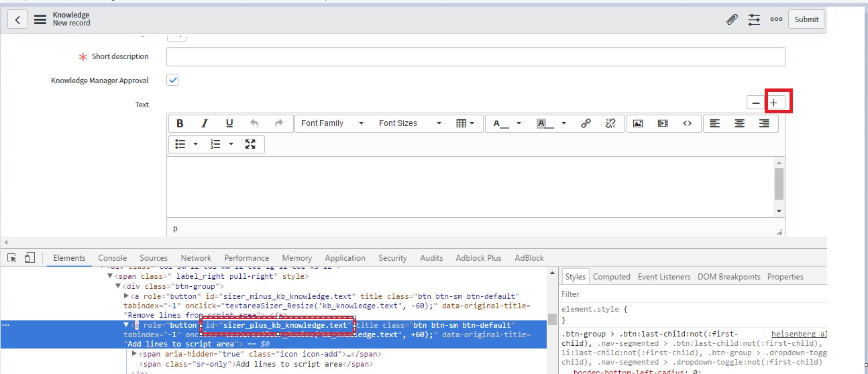868x374 pixels.
Task: Open numbered list style dropdown arrow
Action: pos(231,144)
